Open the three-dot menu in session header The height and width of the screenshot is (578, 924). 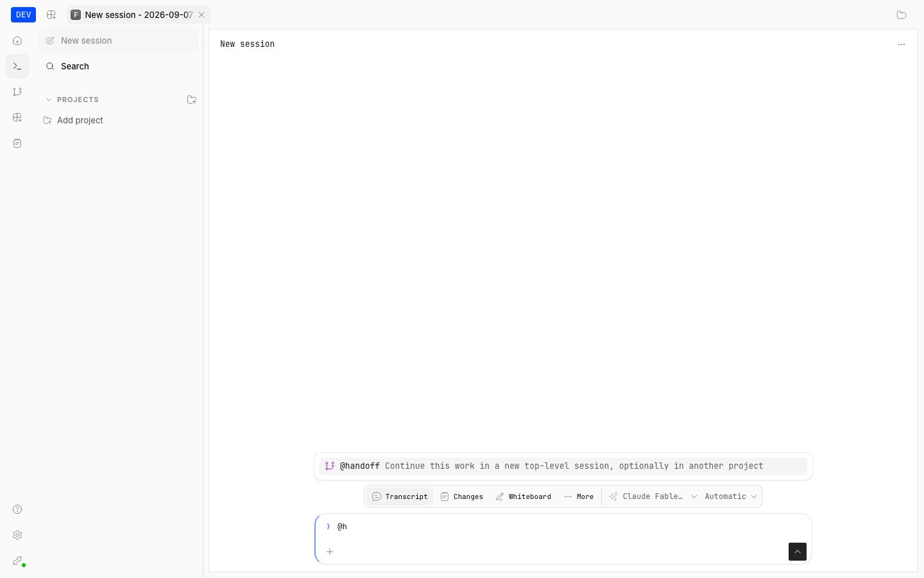point(902,44)
